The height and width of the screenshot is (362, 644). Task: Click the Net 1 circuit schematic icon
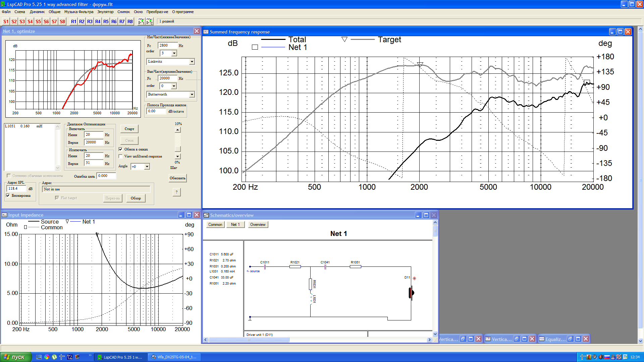(141, 21)
